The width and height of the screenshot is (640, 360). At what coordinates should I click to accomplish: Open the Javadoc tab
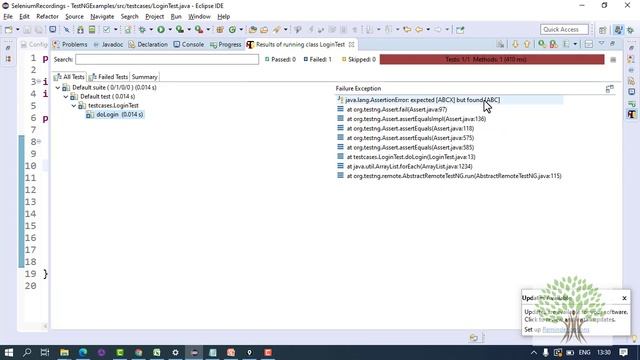pos(108,44)
